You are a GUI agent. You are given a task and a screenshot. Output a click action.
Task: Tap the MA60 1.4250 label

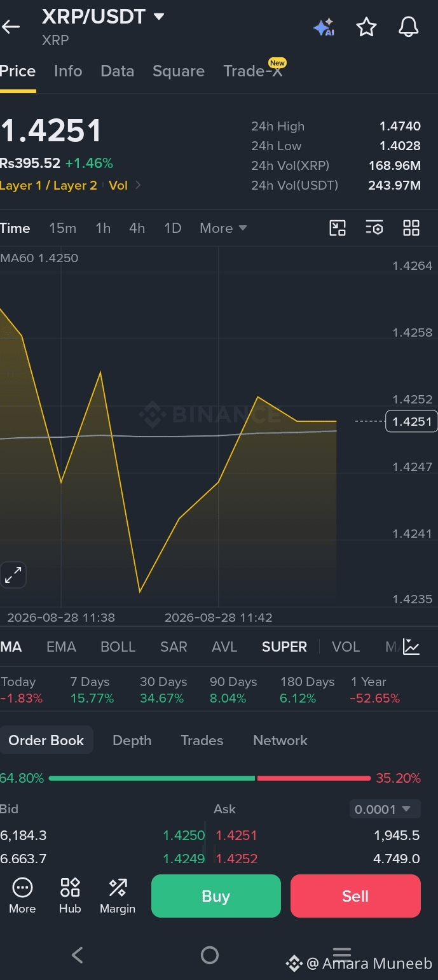39,258
